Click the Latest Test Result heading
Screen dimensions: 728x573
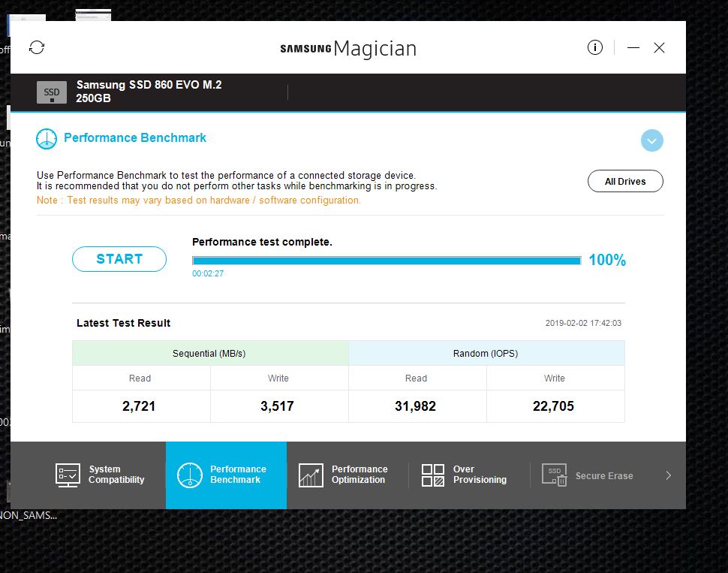pyautogui.click(x=124, y=323)
